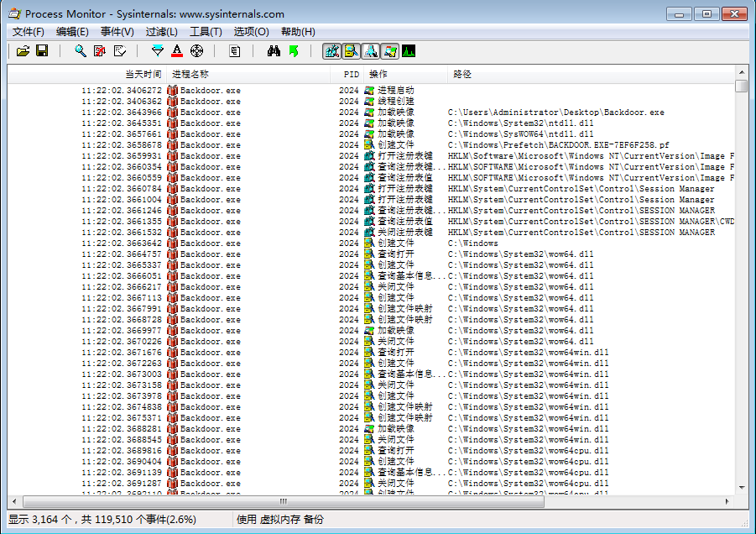Open the 事件(V) menu
756x534 pixels.
[117, 32]
